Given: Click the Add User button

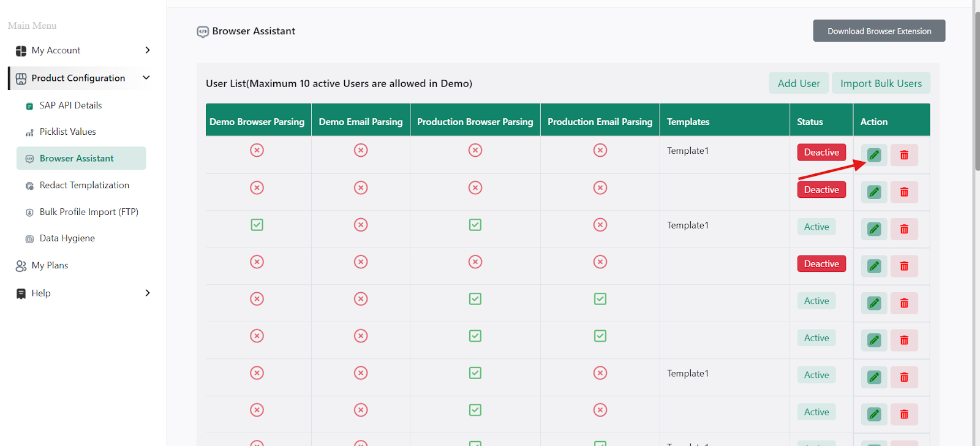Looking at the screenshot, I should (x=798, y=83).
